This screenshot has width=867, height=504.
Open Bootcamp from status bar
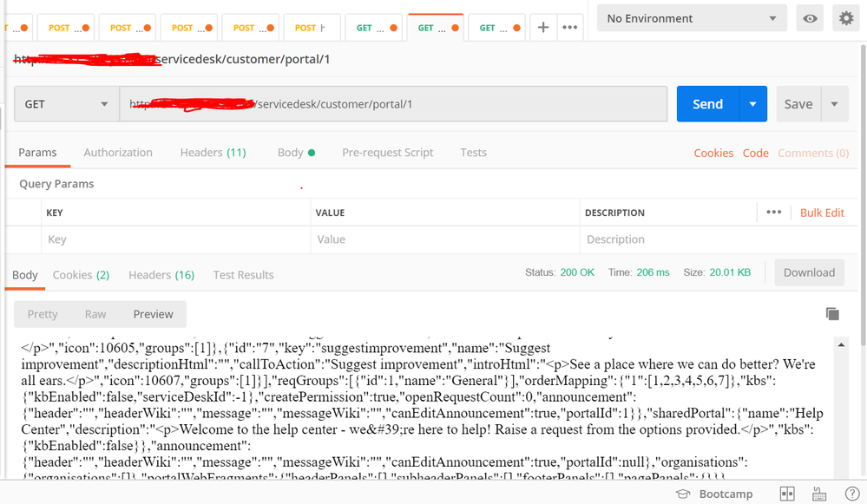pos(714,494)
